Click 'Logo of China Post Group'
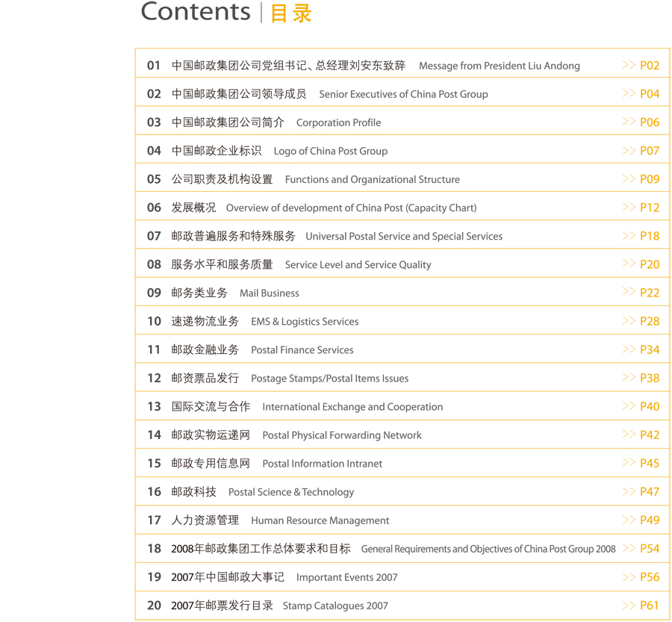This screenshot has height=622, width=672. [331, 152]
